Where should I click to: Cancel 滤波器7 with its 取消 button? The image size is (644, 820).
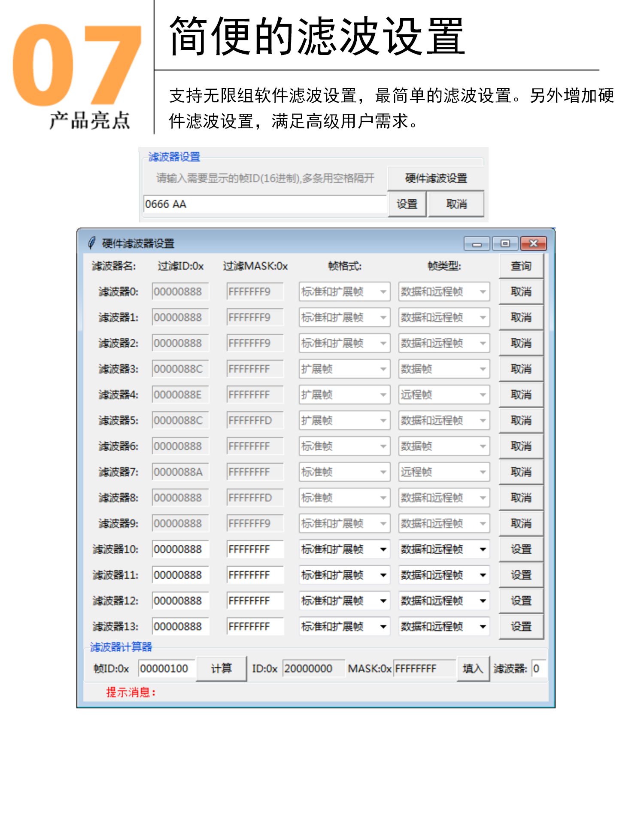pos(521,472)
